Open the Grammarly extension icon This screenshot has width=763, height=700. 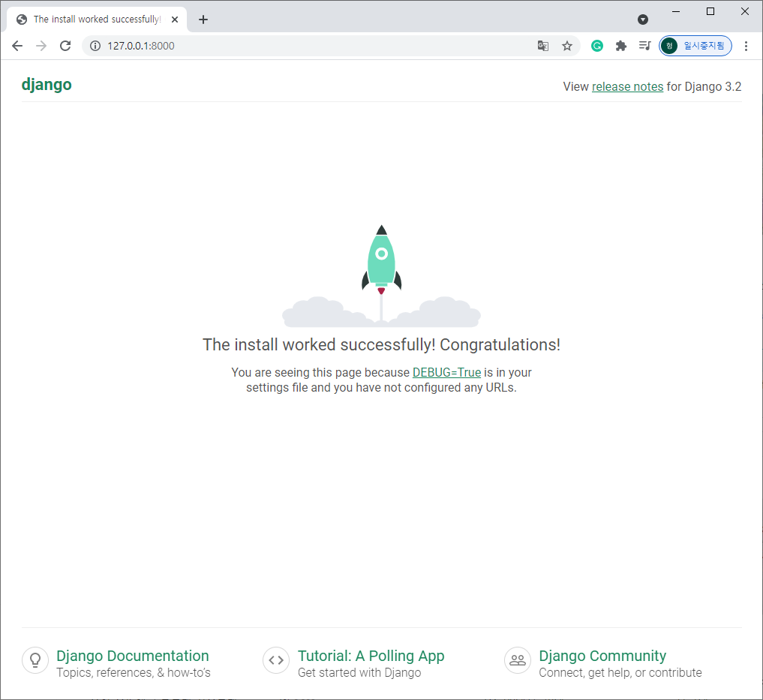pos(597,46)
